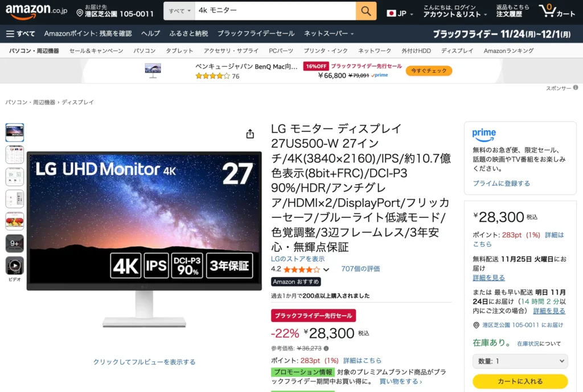This screenshot has height=392, width=583.
Task: Click the orange search magnifier button
Action: [x=366, y=11]
